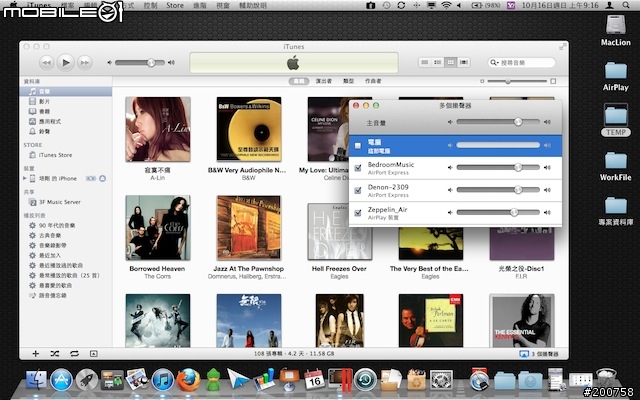Click The Very Best of the Ea... title
Screen dimensions: 640x400
(x=429, y=269)
